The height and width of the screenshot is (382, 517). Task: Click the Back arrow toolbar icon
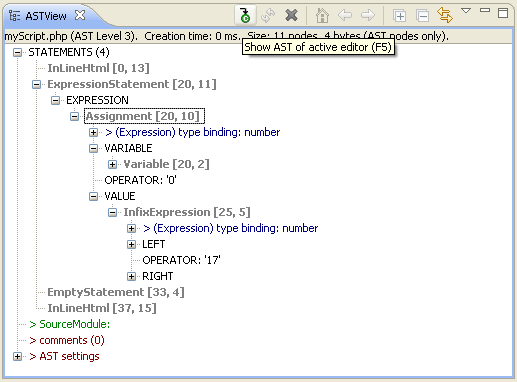pos(345,15)
